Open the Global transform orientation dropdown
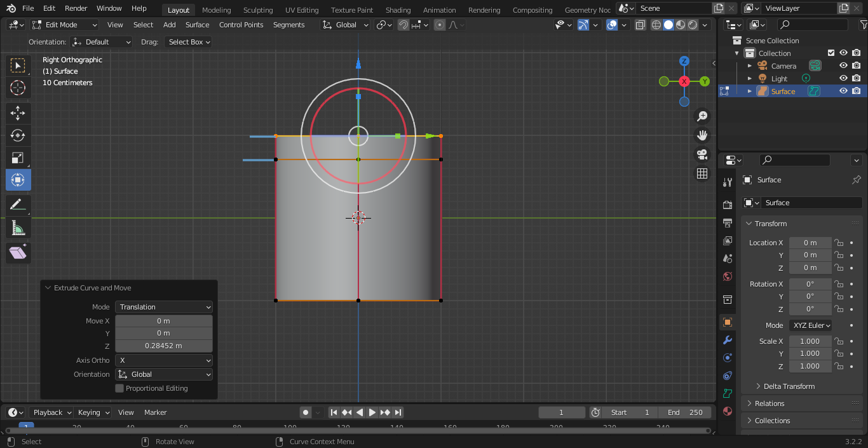The height and width of the screenshot is (448, 868). [x=345, y=25]
